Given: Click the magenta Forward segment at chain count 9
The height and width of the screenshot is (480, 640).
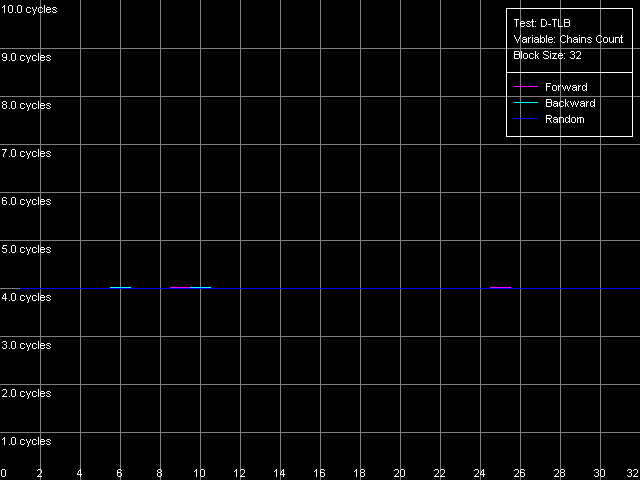Looking at the screenshot, I should [x=180, y=287].
